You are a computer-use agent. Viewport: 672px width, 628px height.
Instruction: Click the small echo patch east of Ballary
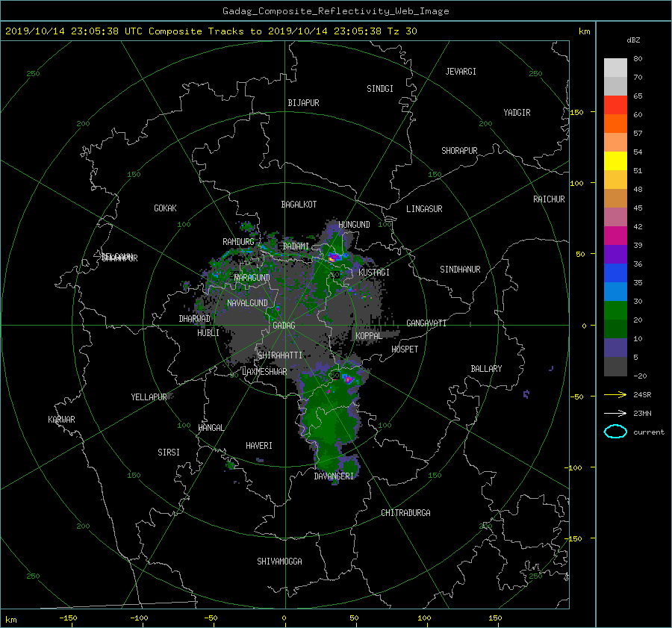click(x=526, y=394)
